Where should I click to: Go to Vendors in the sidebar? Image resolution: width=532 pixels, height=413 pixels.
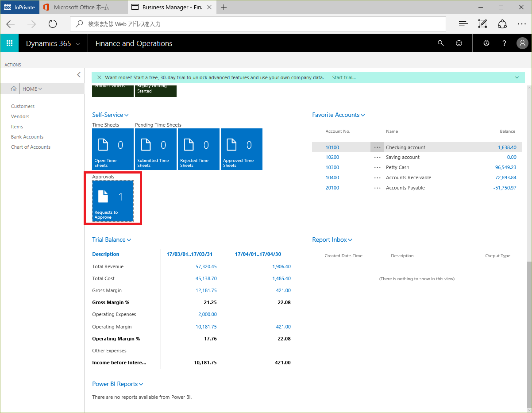coord(20,116)
